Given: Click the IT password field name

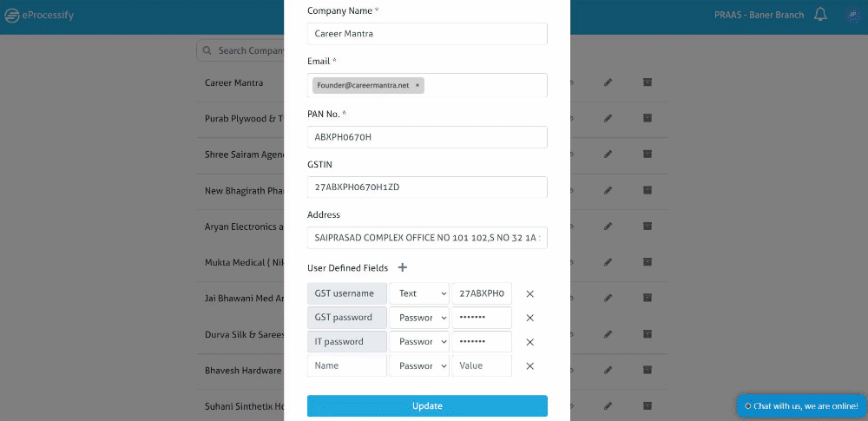Looking at the screenshot, I should [x=347, y=342].
